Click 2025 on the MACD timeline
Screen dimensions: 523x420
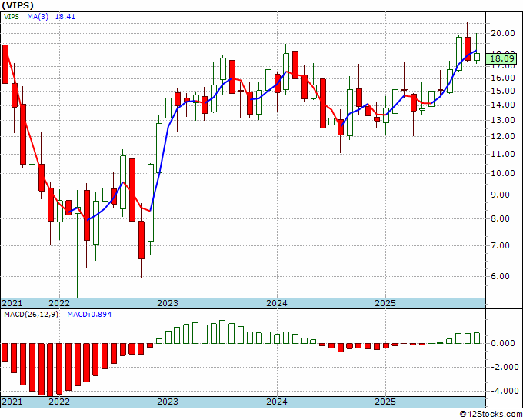coord(385,402)
